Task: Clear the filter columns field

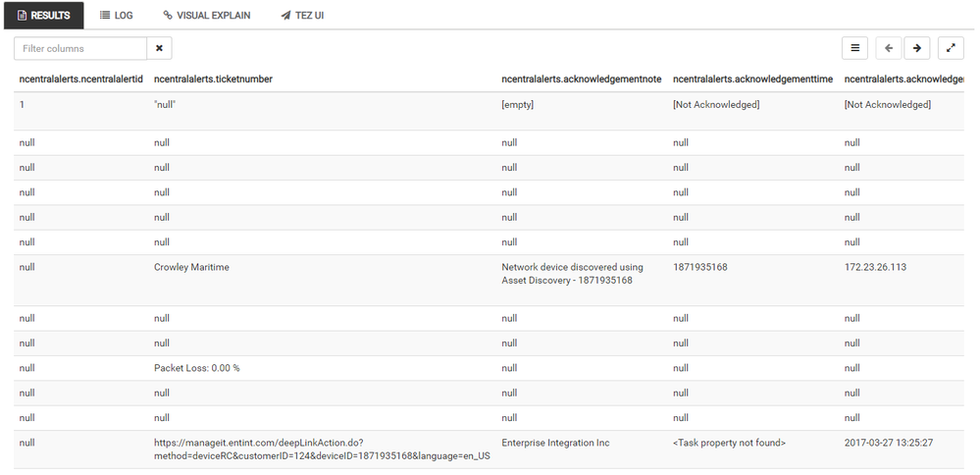Action: pos(159,48)
